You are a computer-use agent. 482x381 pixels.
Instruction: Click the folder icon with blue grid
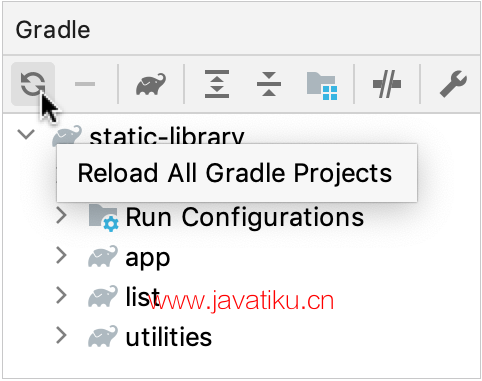click(322, 86)
